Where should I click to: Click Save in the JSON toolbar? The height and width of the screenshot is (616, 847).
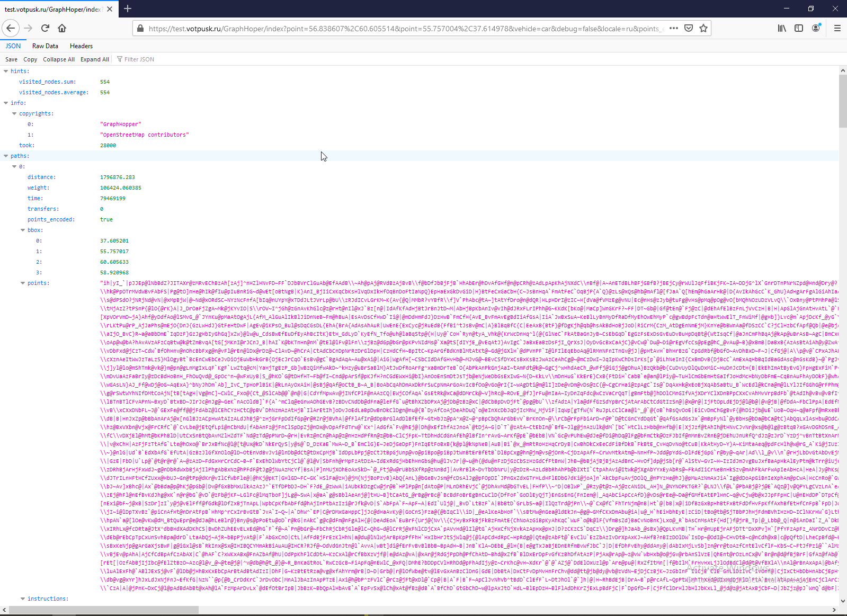coord(11,59)
